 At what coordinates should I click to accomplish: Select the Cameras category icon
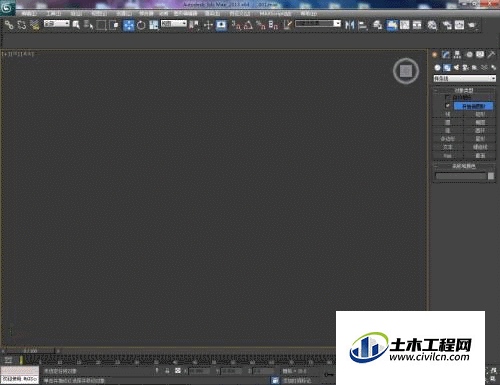(466, 68)
